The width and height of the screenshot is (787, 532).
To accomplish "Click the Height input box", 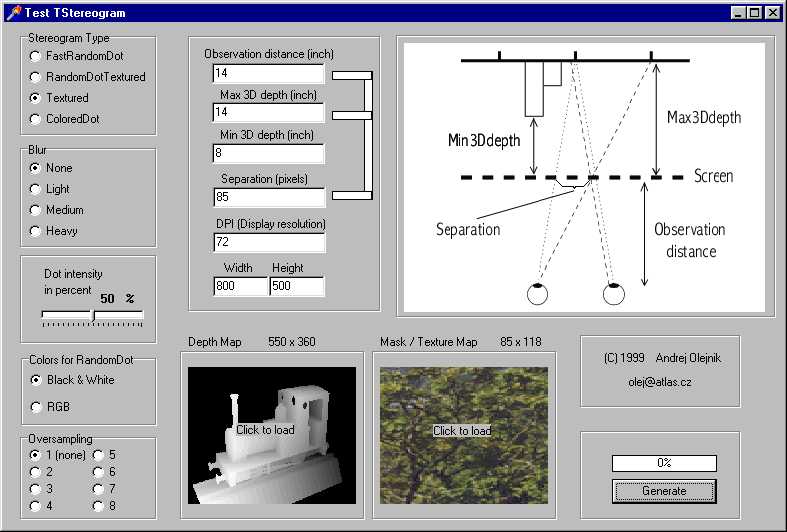I will click(297, 286).
